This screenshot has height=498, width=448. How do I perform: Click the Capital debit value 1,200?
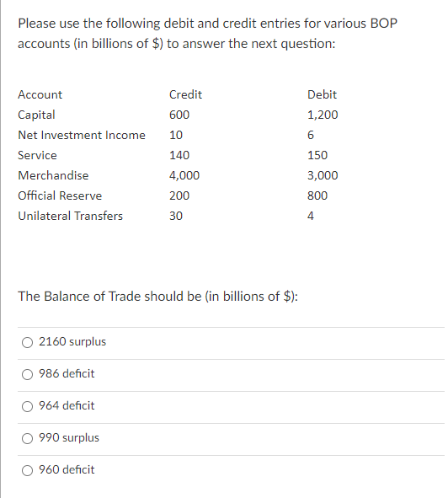coord(323,115)
